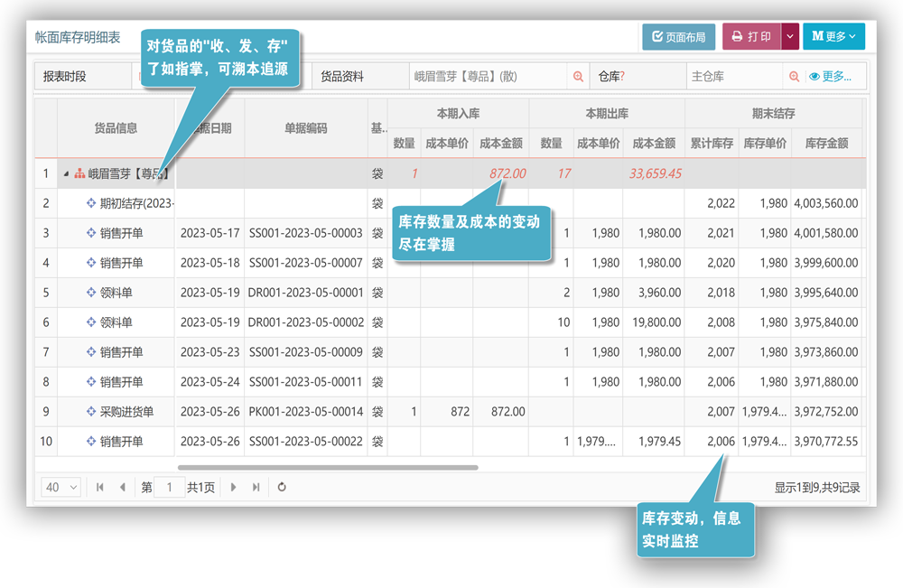This screenshot has height=588, width=903.
Task: Click the 页面布局 button
Action: (678, 37)
